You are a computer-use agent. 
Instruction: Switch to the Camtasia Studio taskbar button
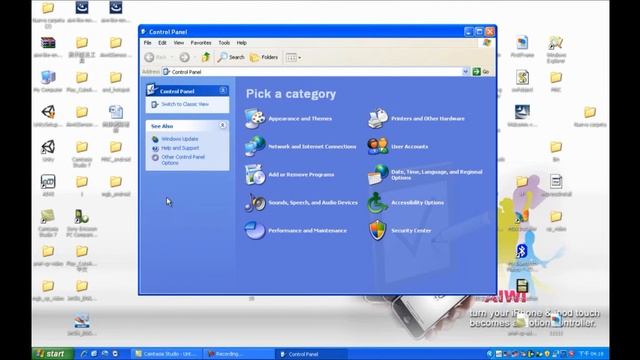click(x=167, y=354)
